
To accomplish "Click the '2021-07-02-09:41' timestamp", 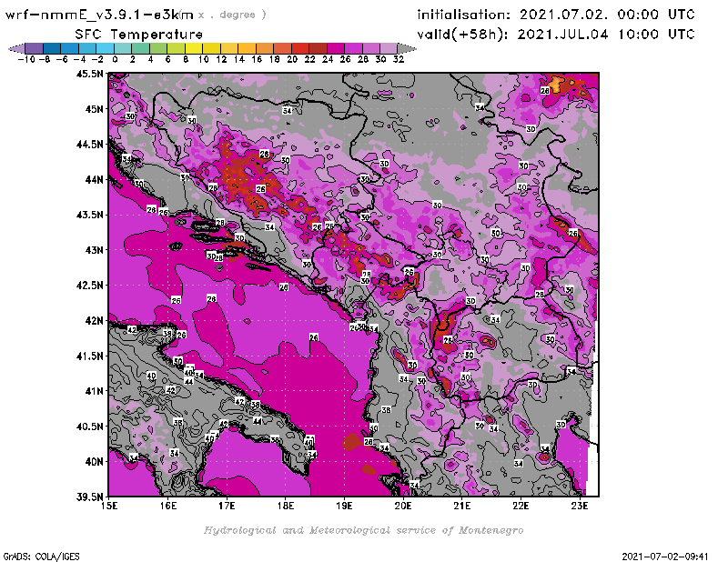I will point(665,556).
